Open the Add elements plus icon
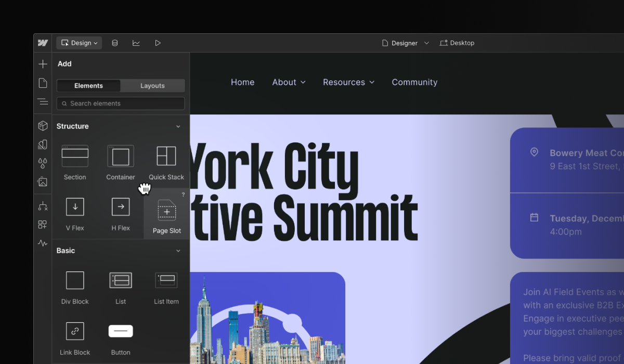624x364 pixels. coord(43,64)
